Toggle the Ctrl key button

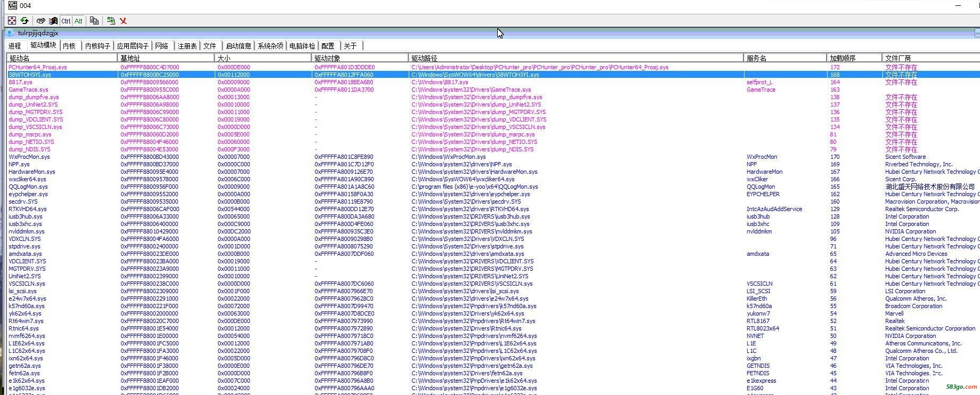(x=66, y=21)
